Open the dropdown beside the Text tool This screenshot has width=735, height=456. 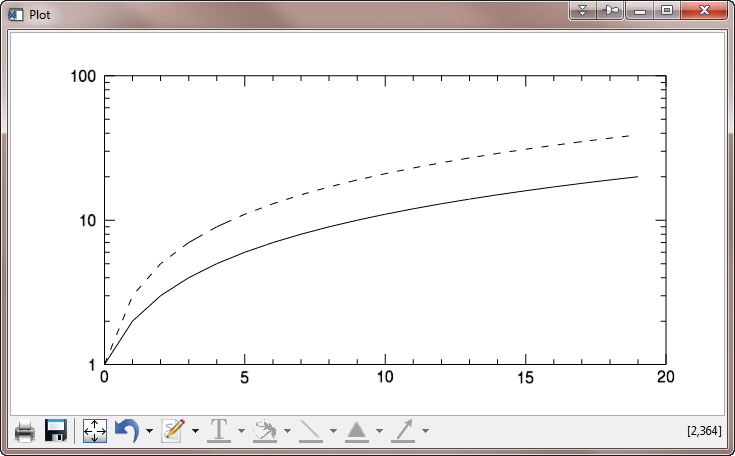click(x=241, y=432)
